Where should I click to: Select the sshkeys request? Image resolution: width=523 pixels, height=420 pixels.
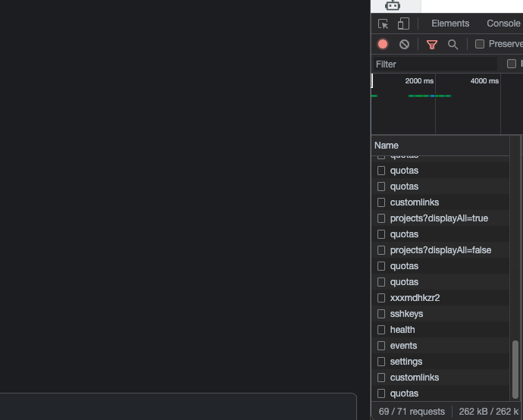pos(440,314)
